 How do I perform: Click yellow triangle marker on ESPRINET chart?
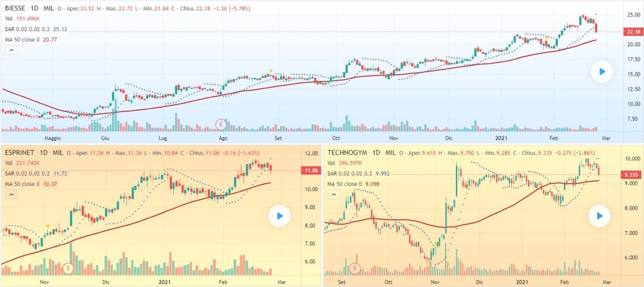pyautogui.click(x=48, y=226)
